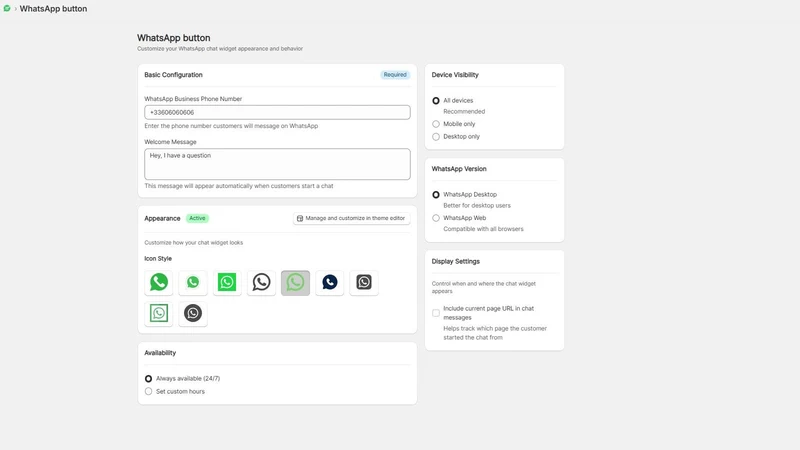Click the WhatsApp Version heading
The image size is (800, 450).
459,169
